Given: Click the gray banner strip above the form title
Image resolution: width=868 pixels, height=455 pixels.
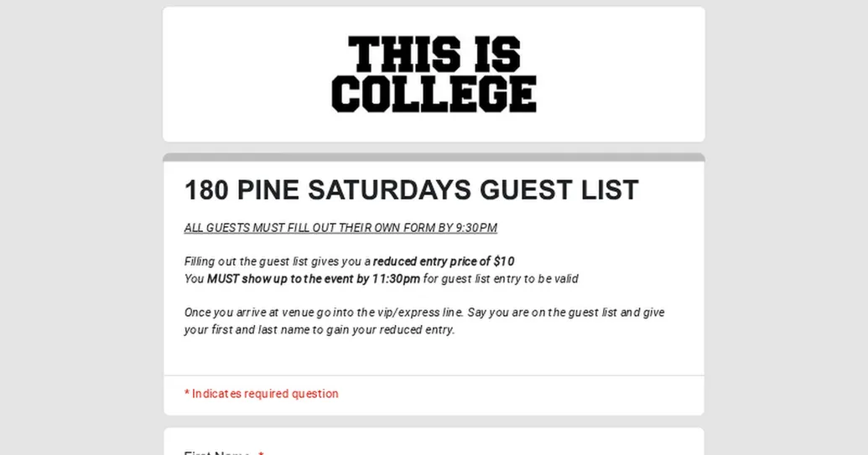Looking at the screenshot, I should pyautogui.click(x=434, y=158).
